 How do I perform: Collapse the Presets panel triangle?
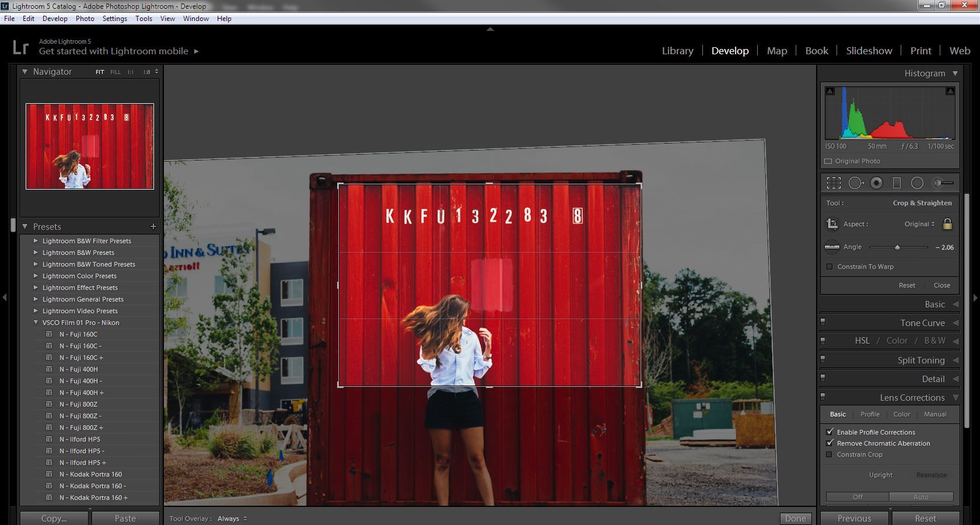[24, 226]
